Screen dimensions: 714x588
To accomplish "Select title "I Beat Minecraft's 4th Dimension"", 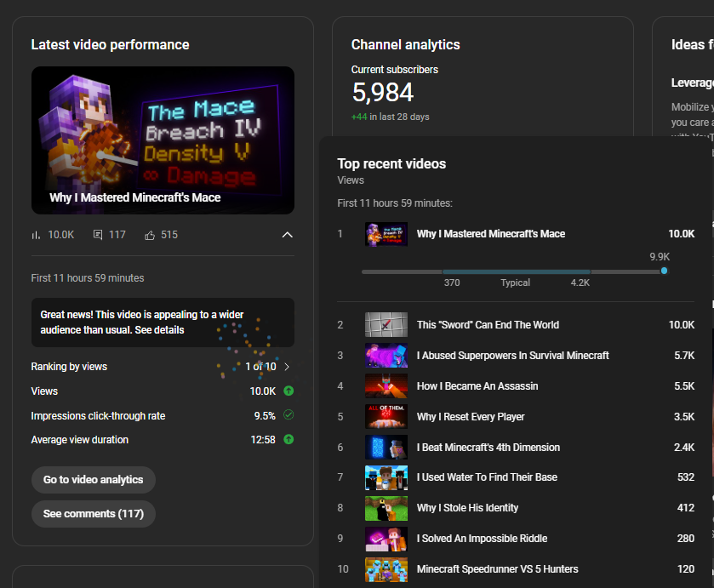I will pyautogui.click(x=488, y=448).
